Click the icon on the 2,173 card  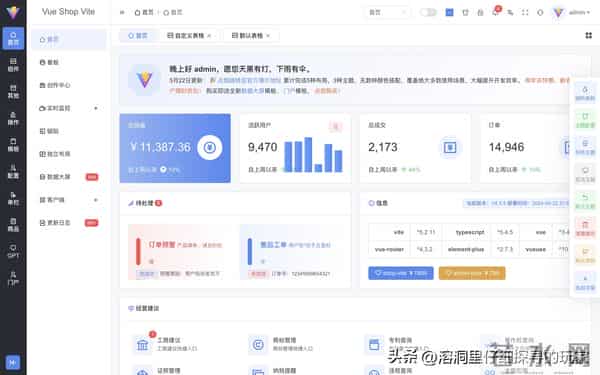tap(450, 147)
